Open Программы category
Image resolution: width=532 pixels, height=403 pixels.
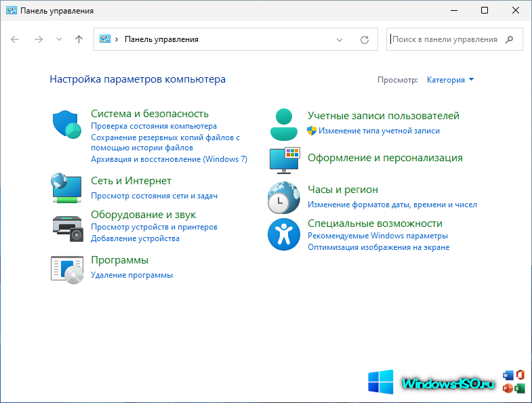tap(119, 260)
